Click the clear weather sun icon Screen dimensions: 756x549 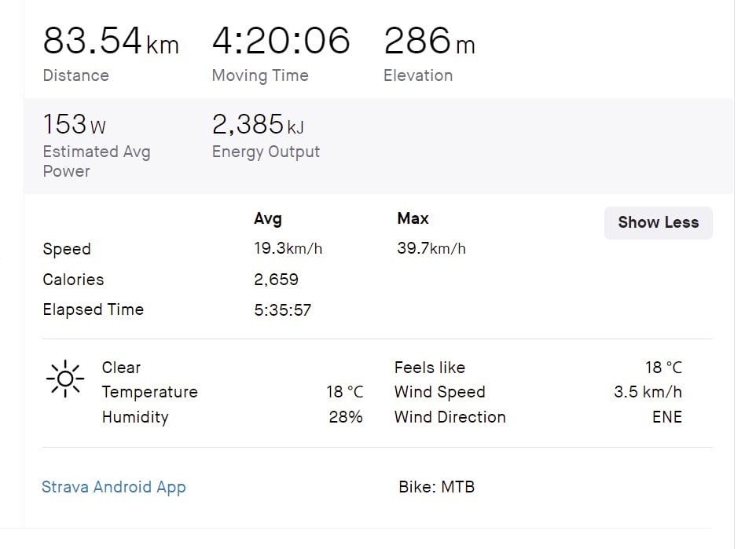[65, 379]
